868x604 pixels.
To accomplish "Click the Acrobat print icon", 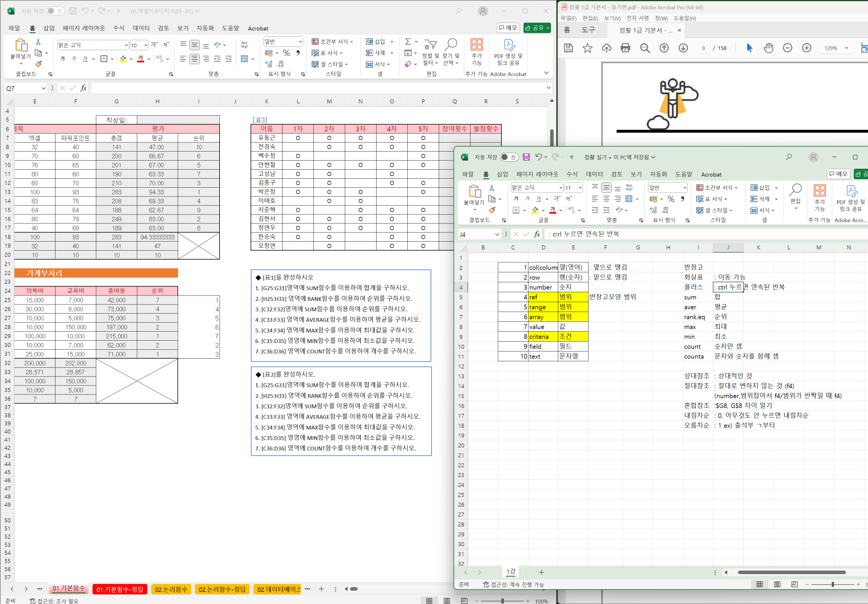I will (x=625, y=48).
